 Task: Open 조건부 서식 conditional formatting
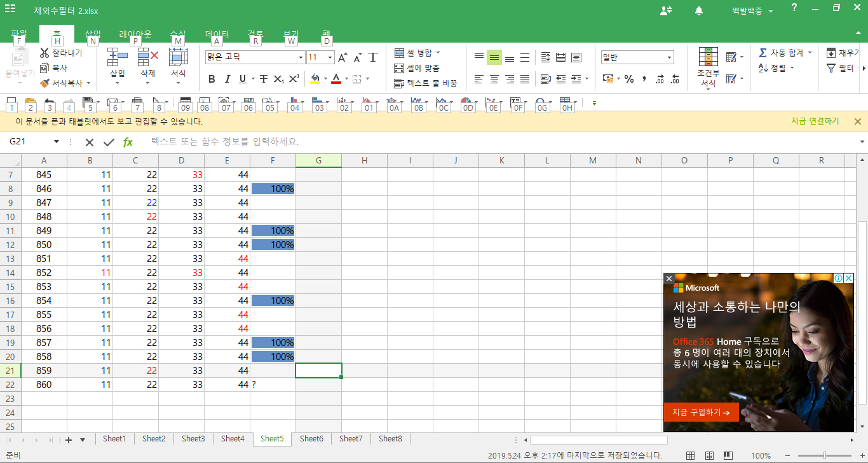709,67
